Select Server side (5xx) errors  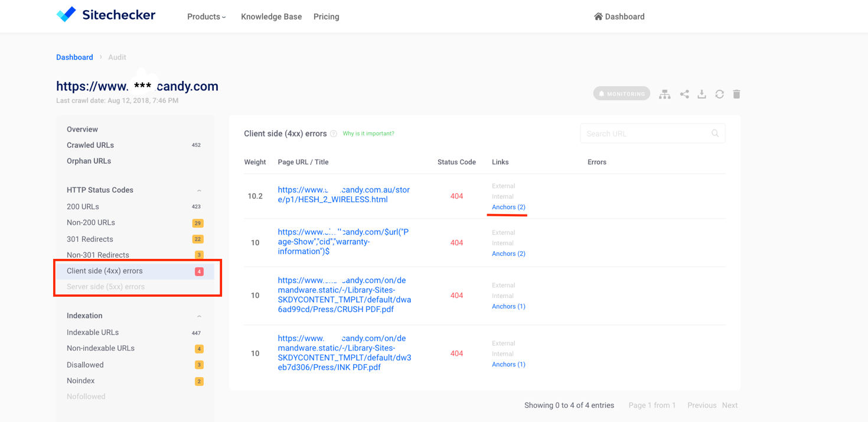pyautogui.click(x=106, y=287)
